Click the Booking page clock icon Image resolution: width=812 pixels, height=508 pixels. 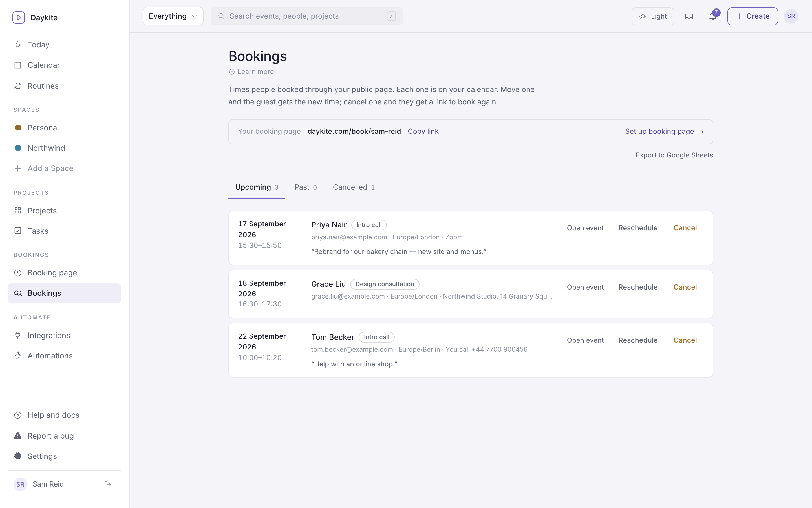tap(18, 273)
